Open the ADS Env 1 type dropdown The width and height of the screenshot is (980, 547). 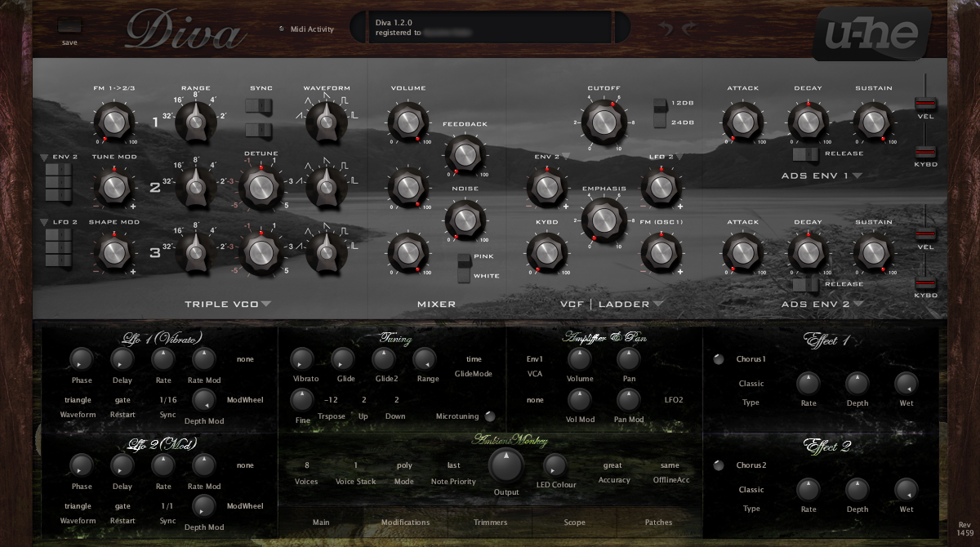[857, 175]
